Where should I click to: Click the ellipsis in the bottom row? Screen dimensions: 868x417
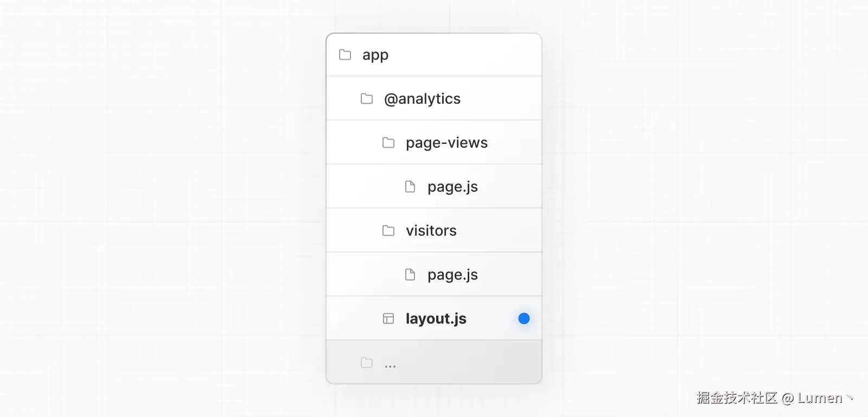pos(390,365)
